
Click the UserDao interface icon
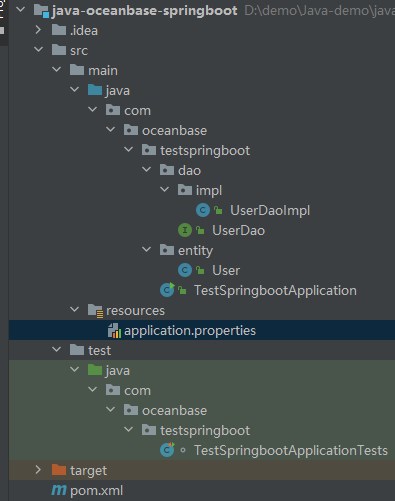click(x=185, y=230)
